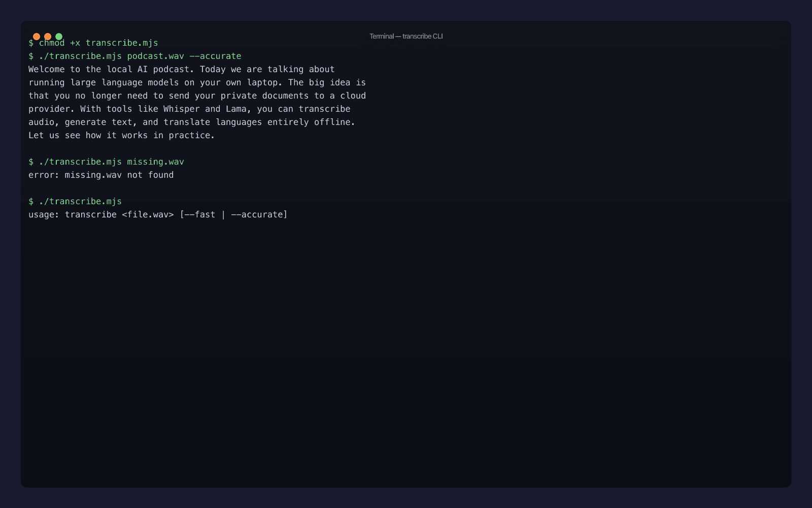The width and height of the screenshot is (812, 508).
Task: Select the chmod +x transcribe.mjs command line
Action: 99,43
